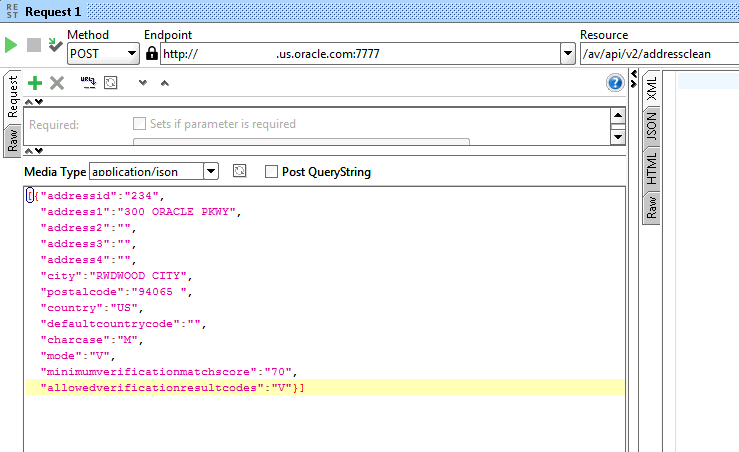Collapse the panel with the arrows above Required

(33, 102)
